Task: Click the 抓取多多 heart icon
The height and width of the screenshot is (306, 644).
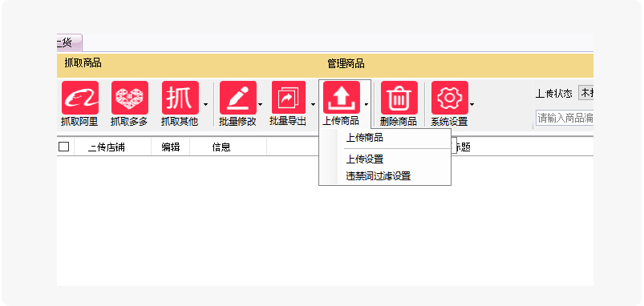Action: (130, 98)
